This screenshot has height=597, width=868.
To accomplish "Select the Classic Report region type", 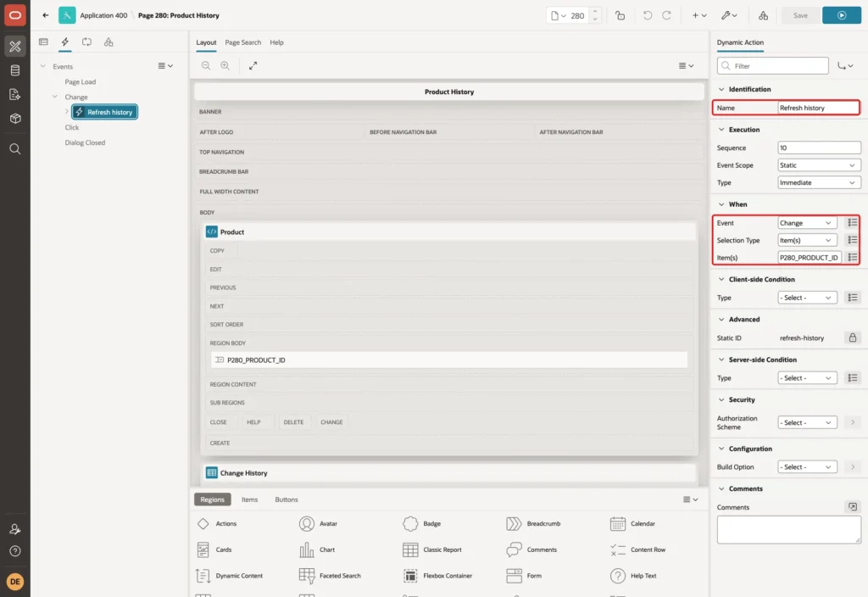I will click(431, 550).
